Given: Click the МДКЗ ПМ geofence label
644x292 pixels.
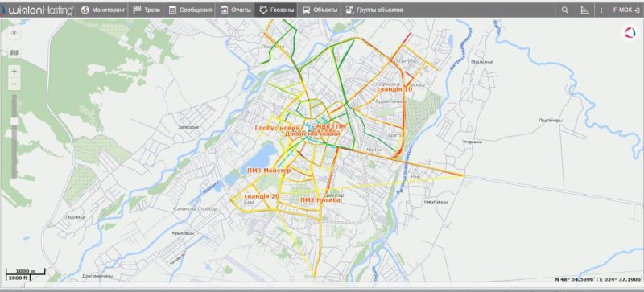Looking at the screenshot, I should [x=331, y=126].
